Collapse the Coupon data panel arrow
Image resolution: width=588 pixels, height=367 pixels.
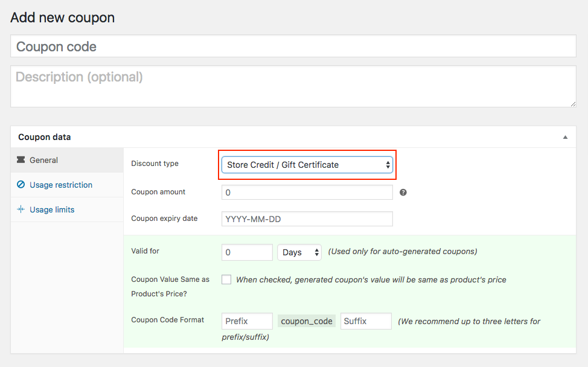(565, 137)
